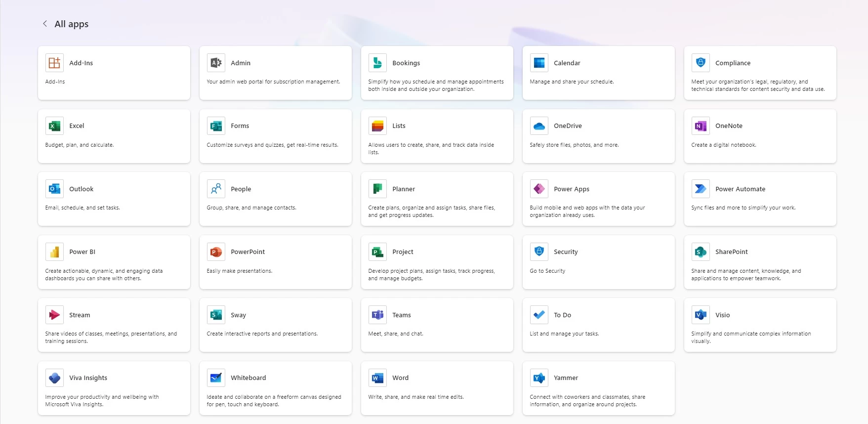
Task: Select the PowerPoint title link
Action: coord(248,252)
